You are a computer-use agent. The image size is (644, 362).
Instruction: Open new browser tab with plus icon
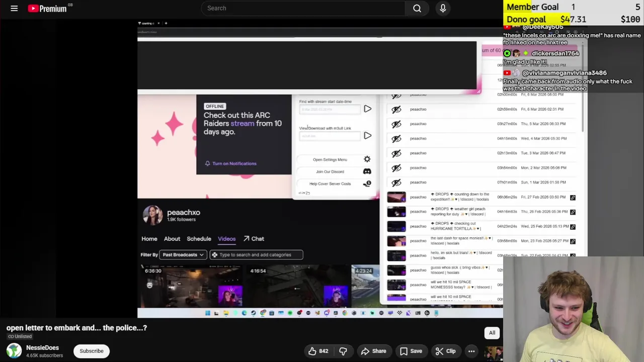pyautogui.click(x=166, y=23)
